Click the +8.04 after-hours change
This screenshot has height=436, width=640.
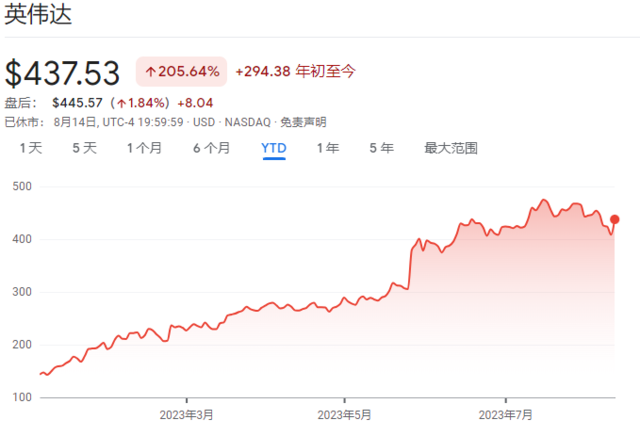195,103
